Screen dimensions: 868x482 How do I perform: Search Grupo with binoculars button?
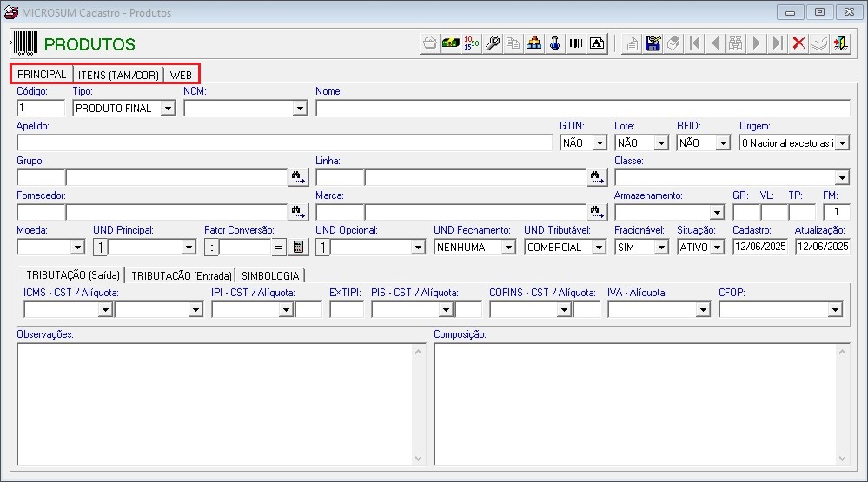(x=298, y=178)
